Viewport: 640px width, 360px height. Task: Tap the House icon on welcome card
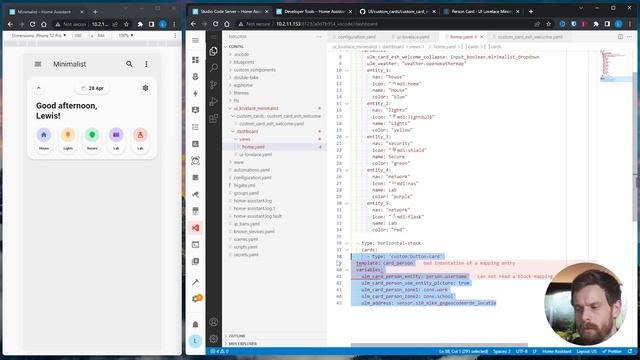click(x=44, y=135)
